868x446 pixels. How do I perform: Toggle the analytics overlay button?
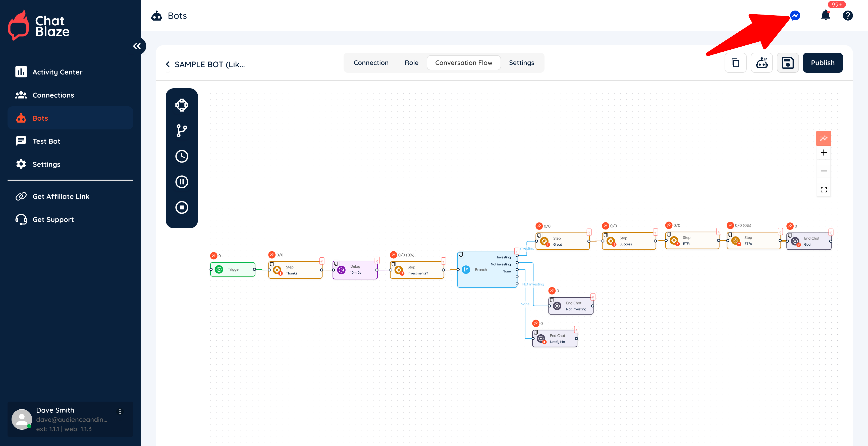823,138
